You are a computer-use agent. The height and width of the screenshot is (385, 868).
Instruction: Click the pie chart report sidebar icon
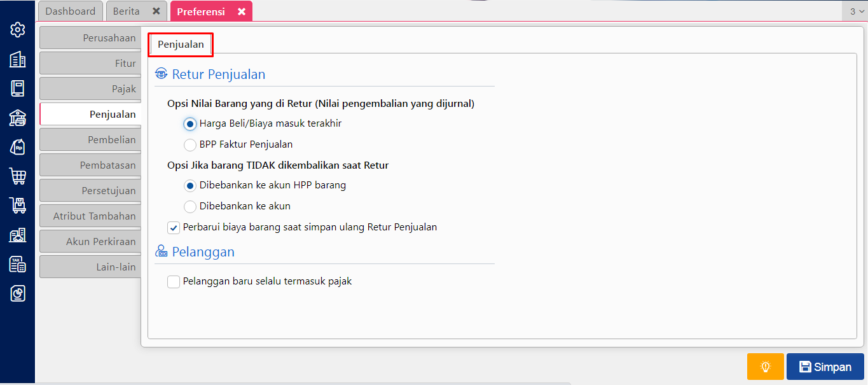pos(18,293)
